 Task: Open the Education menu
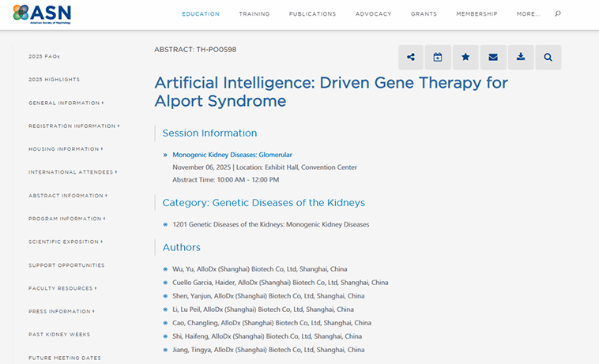(x=201, y=14)
